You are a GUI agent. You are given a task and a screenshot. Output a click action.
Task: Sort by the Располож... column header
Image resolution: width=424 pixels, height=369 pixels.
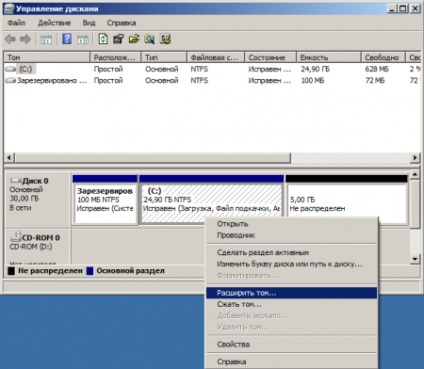click(116, 57)
